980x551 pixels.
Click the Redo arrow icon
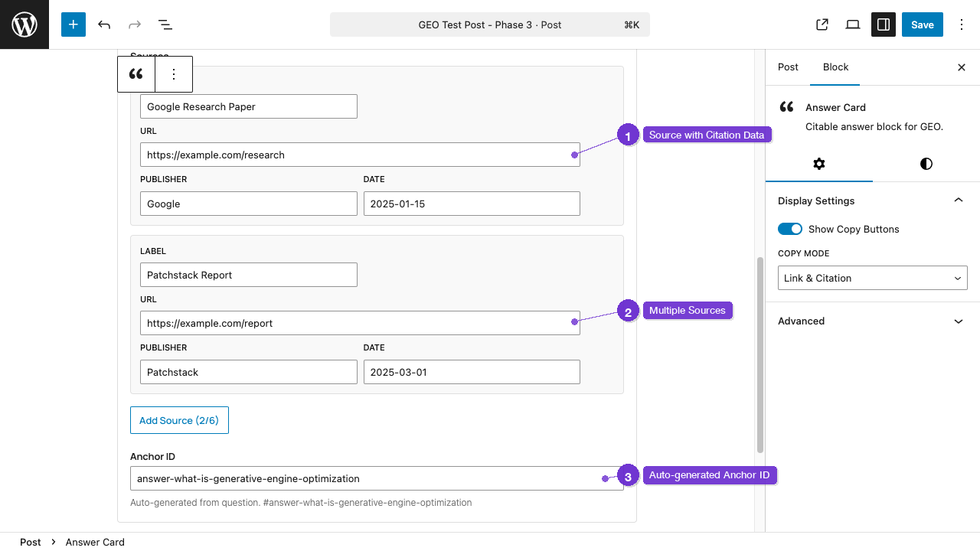[x=135, y=24]
